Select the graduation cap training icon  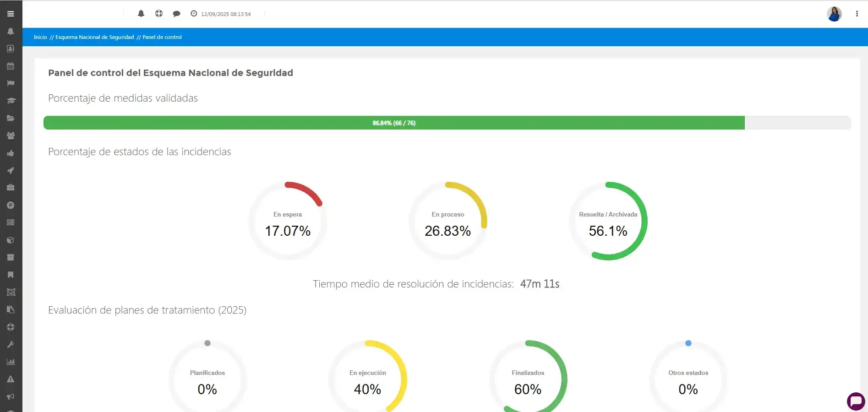tap(11, 100)
